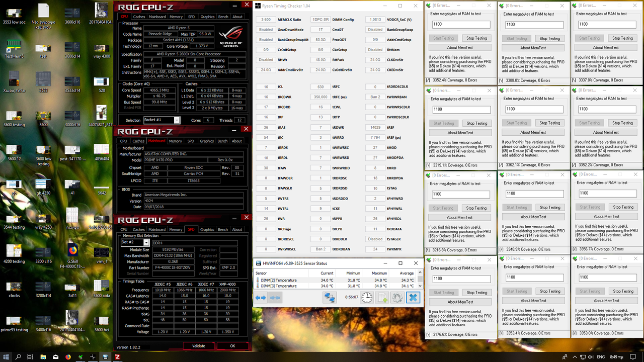The image size is (644, 362).
Task: Click HWiNFO logging start icon
Action: [382, 298]
